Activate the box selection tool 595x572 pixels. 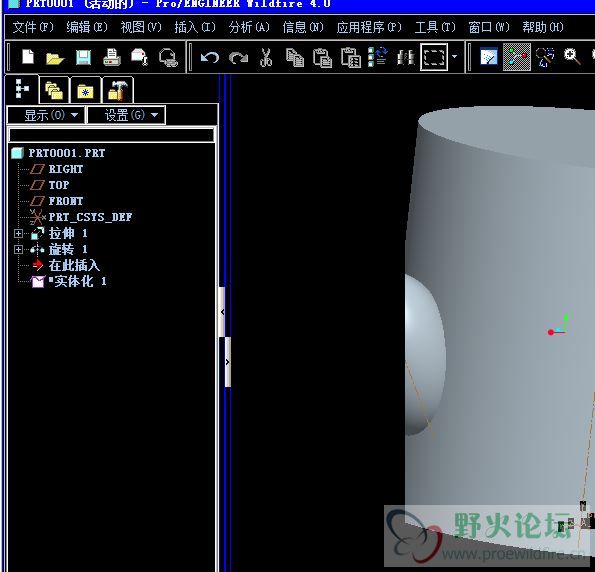434,57
